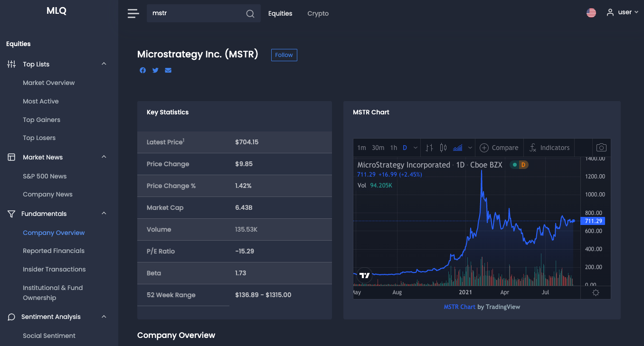Open Top Losers list
This screenshot has height=346, width=644.
[39, 138]
